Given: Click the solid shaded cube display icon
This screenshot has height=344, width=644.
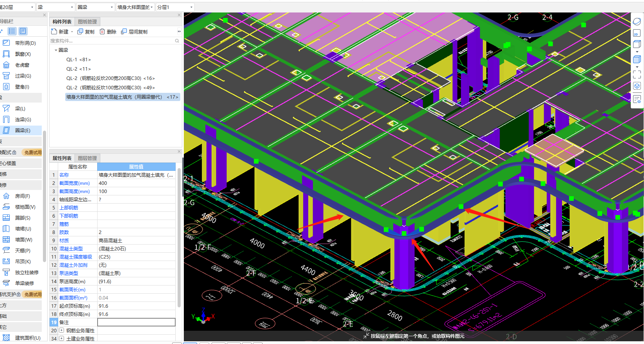Looking at the screenshot, I should click(637, 59).
